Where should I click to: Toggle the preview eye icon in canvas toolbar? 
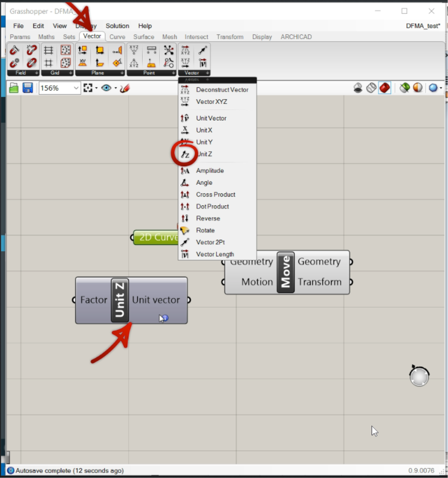click(x=106, y=88)
